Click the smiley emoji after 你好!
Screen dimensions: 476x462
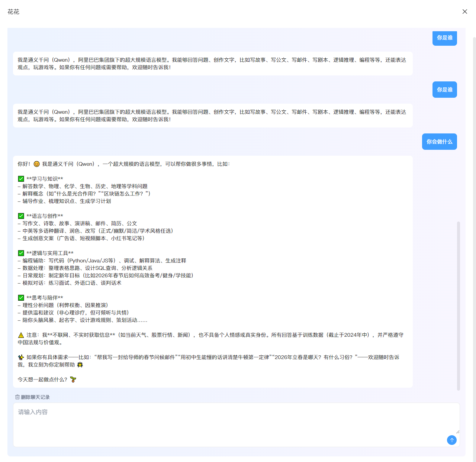click(36, 164)
